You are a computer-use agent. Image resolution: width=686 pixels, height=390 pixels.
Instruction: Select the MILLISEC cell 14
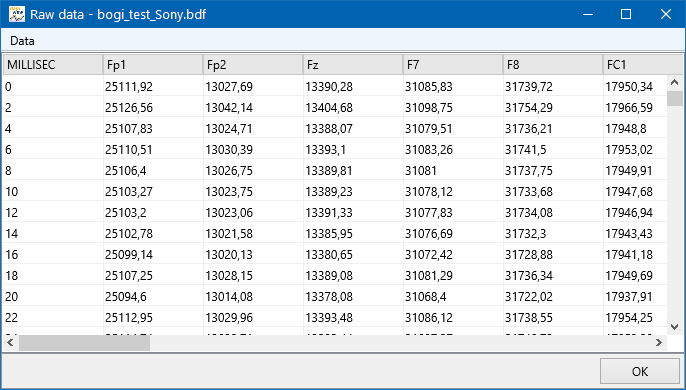click(x=53, y=234)
